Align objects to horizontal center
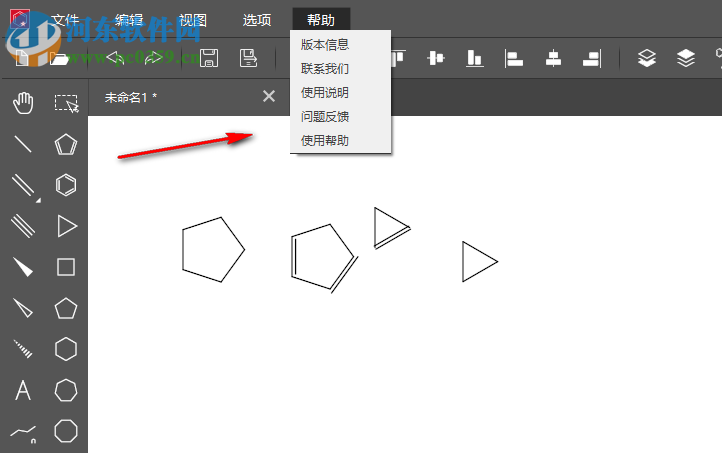Viewport: 722px width, 453px height. (x=553, y=58)
